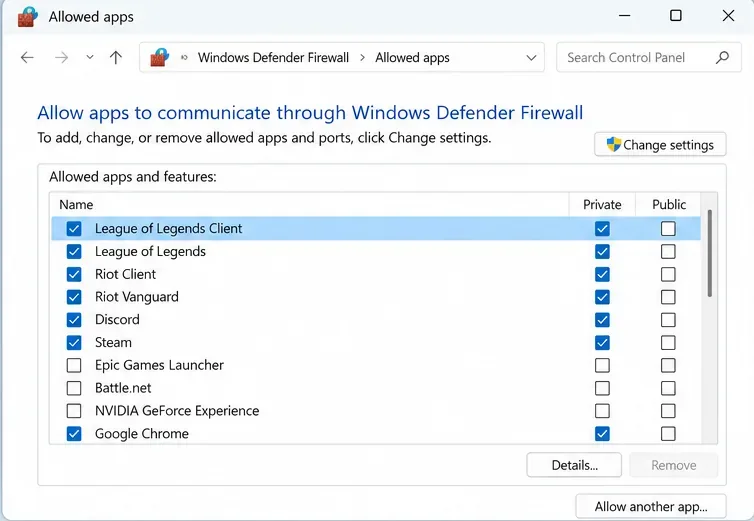
Task: Uncheck League of Legends Client app checkbox
Action: pyautogui.click(x=74, y=229)
